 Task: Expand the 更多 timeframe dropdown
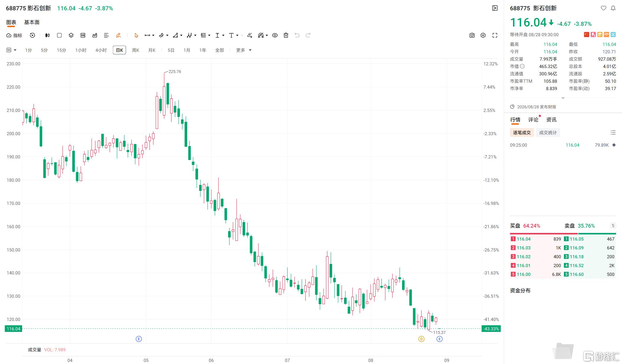[244, 50]
